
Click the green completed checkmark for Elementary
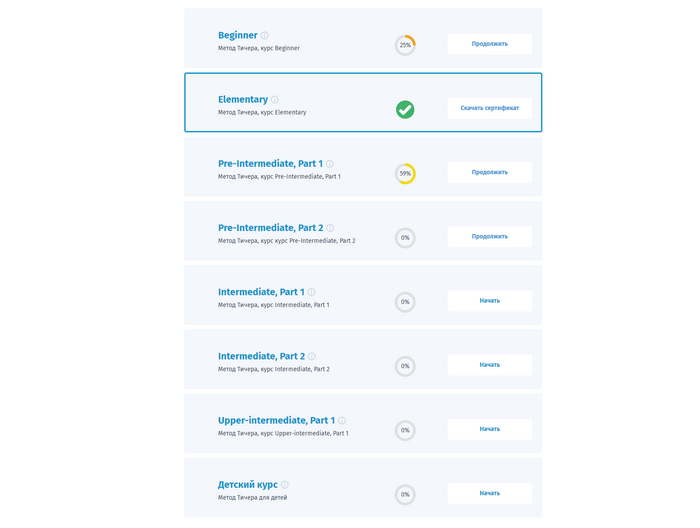(x=405, y=109)
